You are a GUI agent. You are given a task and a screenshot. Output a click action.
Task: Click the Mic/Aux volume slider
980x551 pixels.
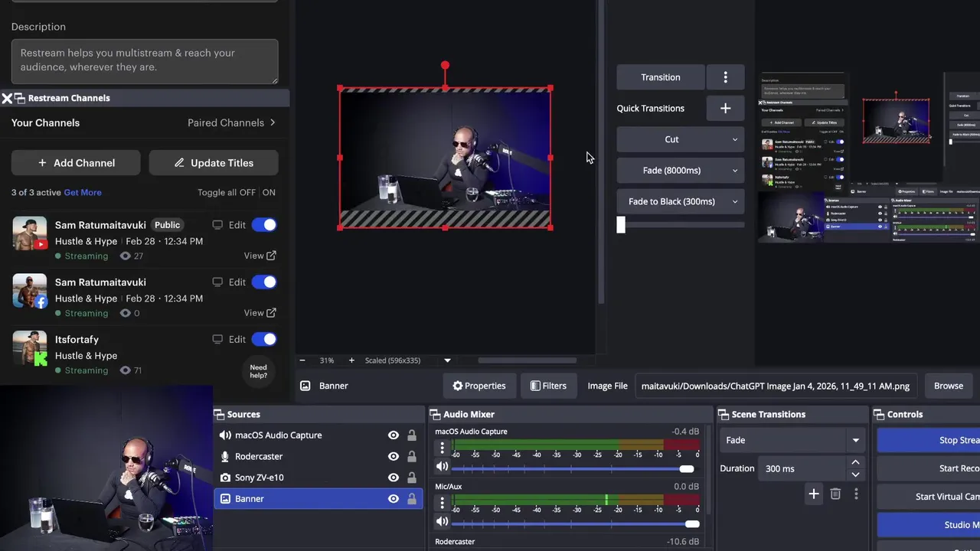(x=576, y=523)
